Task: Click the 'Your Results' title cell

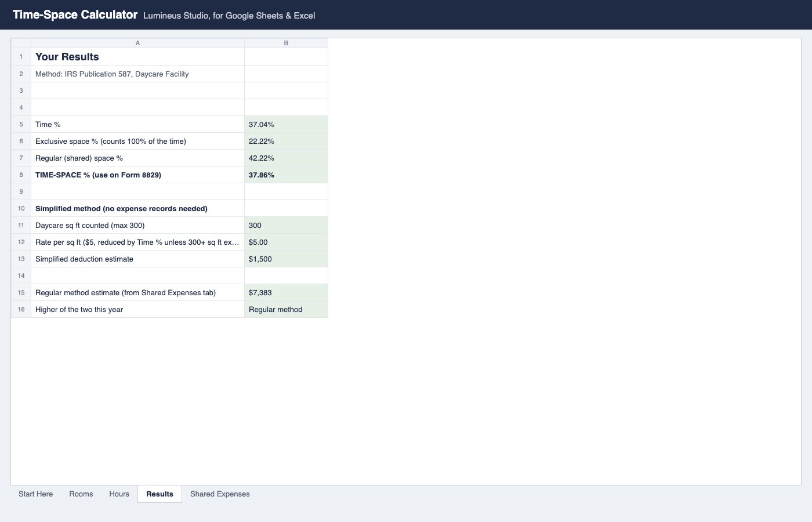Action: (x=137, y=56)
